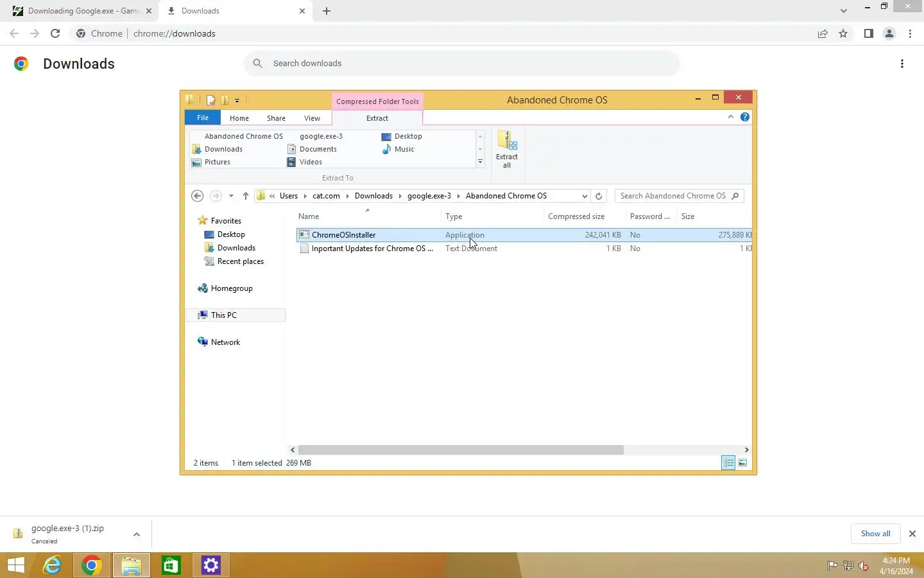Screen dimensions: 924x578
Task: Click New folder icon in quick access toolbar
Action: click(x=225, y=100)
